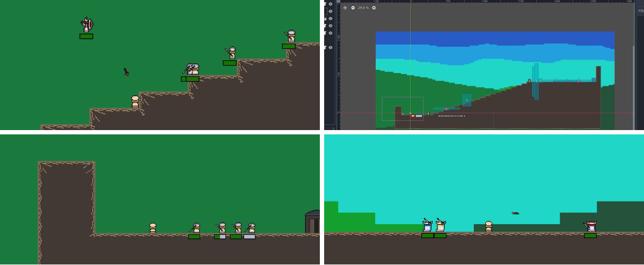Zoom in with the plus icon
The height and width of the screenshot is (265, 644).
pyautogui.click(x=374, y=8)
